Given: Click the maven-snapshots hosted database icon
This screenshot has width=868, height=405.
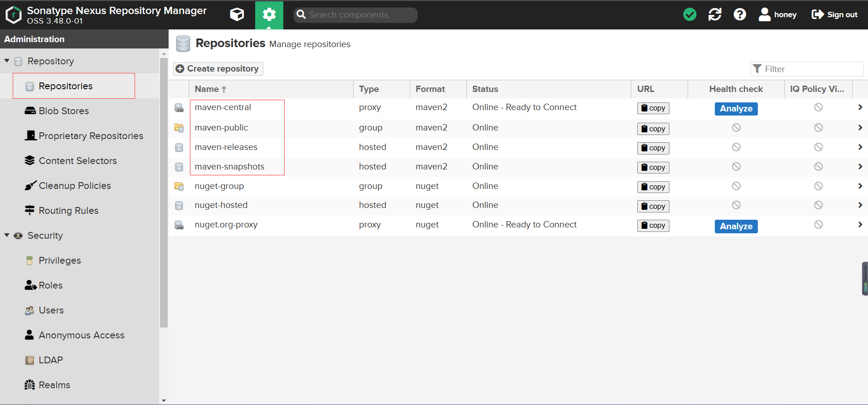Looking at the screenshot, I should (x=179, y=167).
